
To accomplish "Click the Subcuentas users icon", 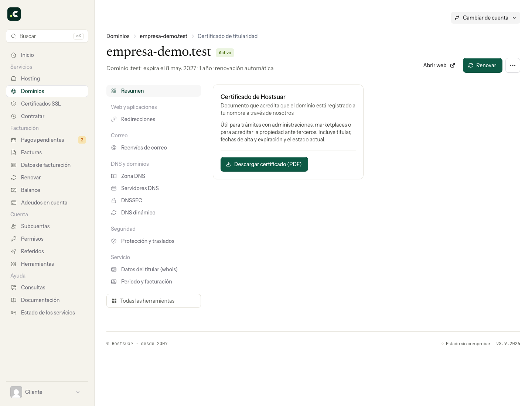I will [14, 226].
